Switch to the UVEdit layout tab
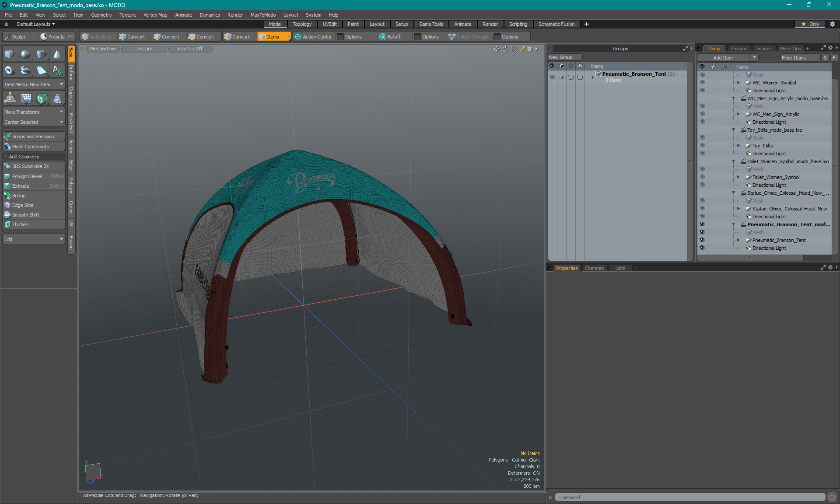The height and width of the screenshot is (504, 840). point(329,24)
